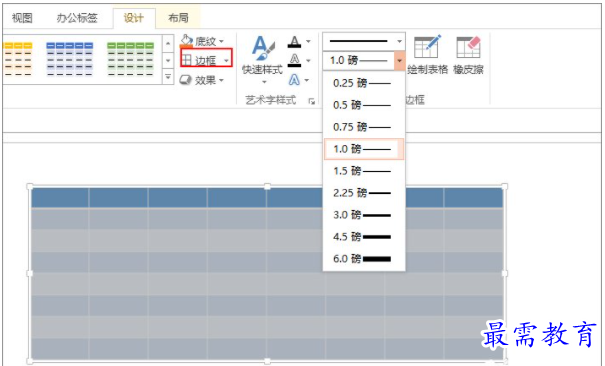Expand the 快速样式 dropdown arrow

point(264,82)
